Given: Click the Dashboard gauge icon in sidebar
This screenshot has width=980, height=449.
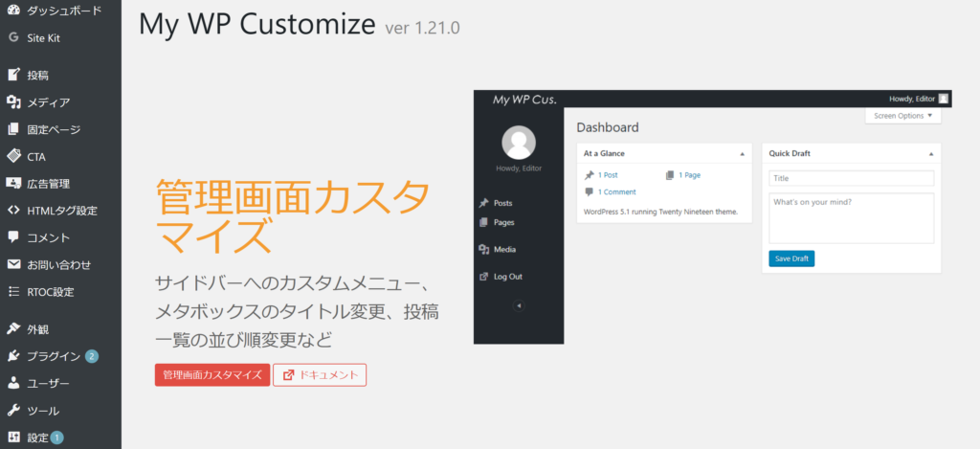Looking at the screenshot, I should point(13,10).
